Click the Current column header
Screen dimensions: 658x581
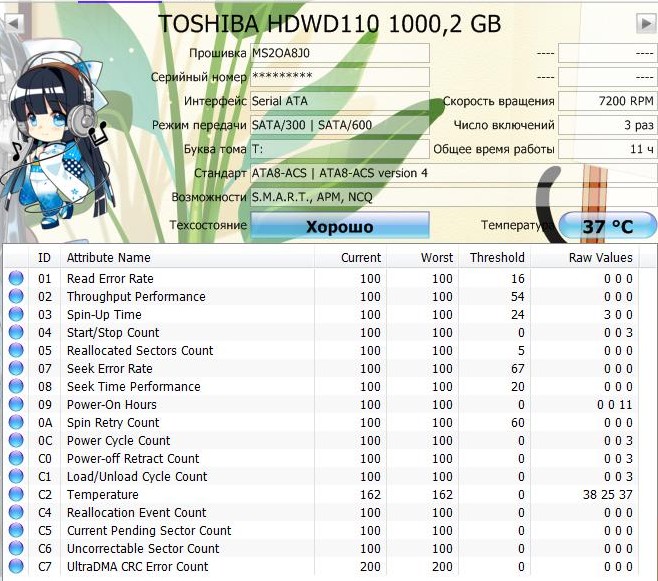[x=350, y=257]
